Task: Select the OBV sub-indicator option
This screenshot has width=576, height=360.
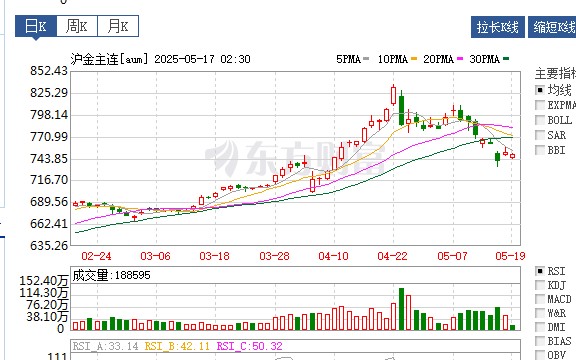Action: [x=540, y=354]
